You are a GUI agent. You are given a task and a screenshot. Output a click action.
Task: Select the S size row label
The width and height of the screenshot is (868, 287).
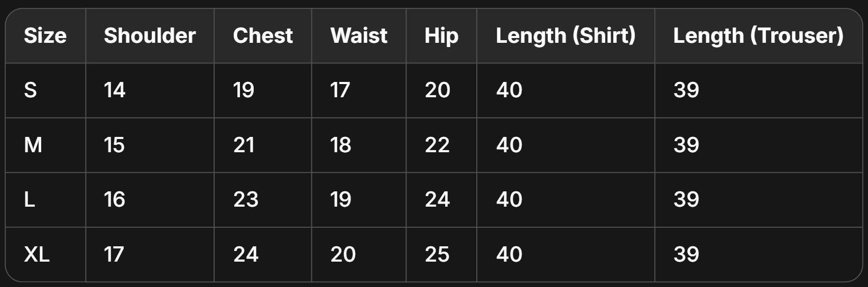click(31, 90)
